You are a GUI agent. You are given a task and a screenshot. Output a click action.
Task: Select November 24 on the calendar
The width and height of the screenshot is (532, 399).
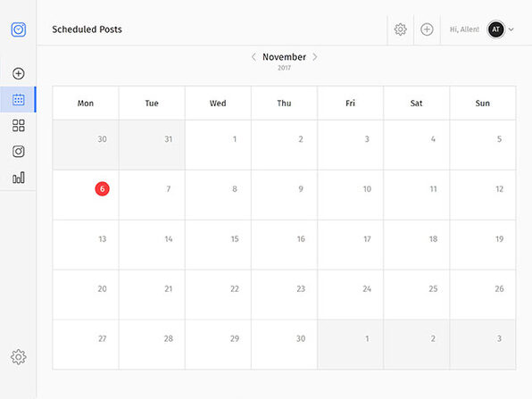pyautogui.click(x=351, y=295)
